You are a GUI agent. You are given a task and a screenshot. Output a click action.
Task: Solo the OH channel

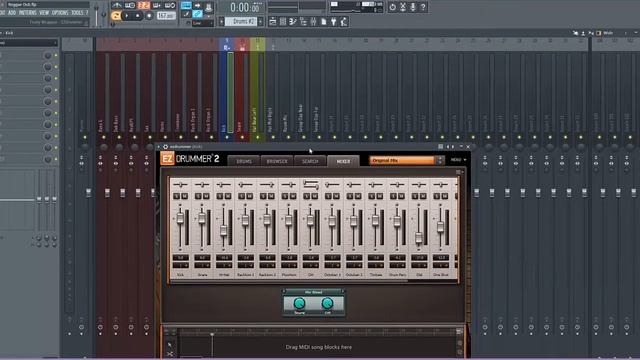click(x=307, y=196)
